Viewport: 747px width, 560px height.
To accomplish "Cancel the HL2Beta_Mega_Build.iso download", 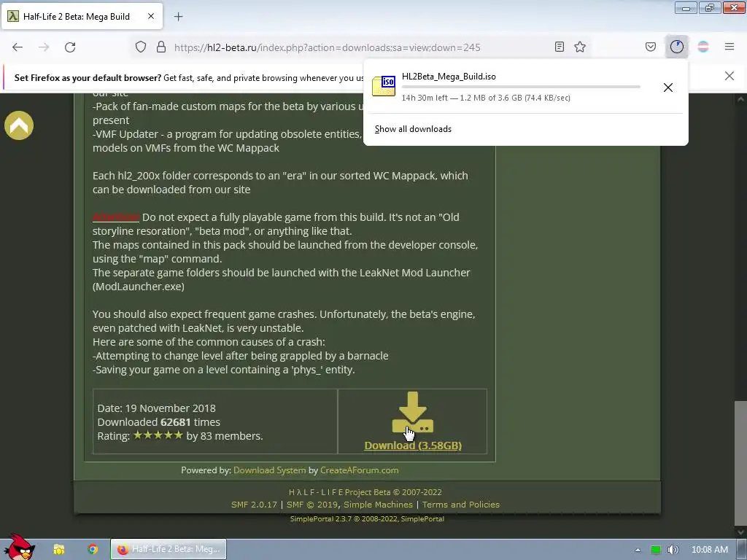I will 668,87.
